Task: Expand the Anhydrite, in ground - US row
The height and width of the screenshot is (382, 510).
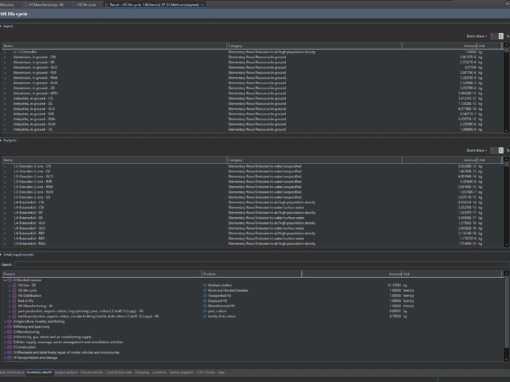Action: 5,130
